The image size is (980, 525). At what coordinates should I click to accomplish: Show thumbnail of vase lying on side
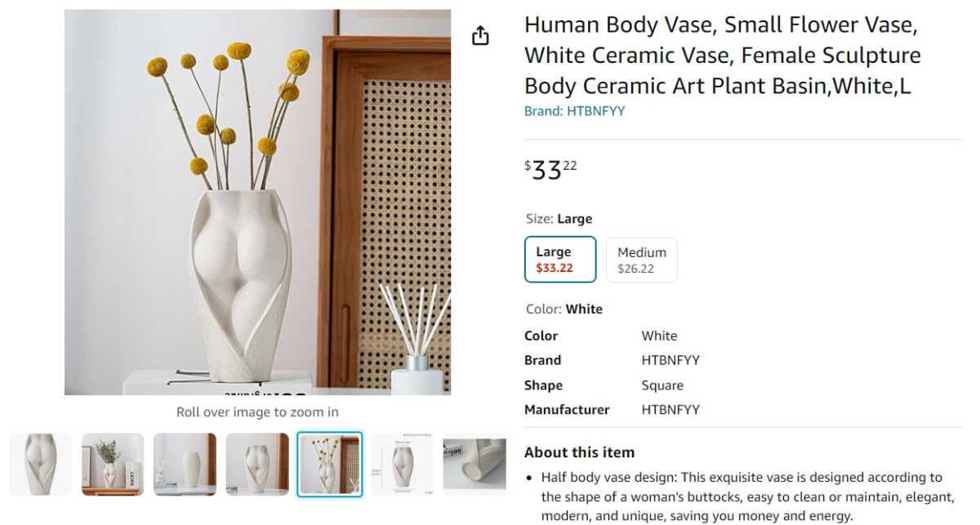tap(474, 464)
